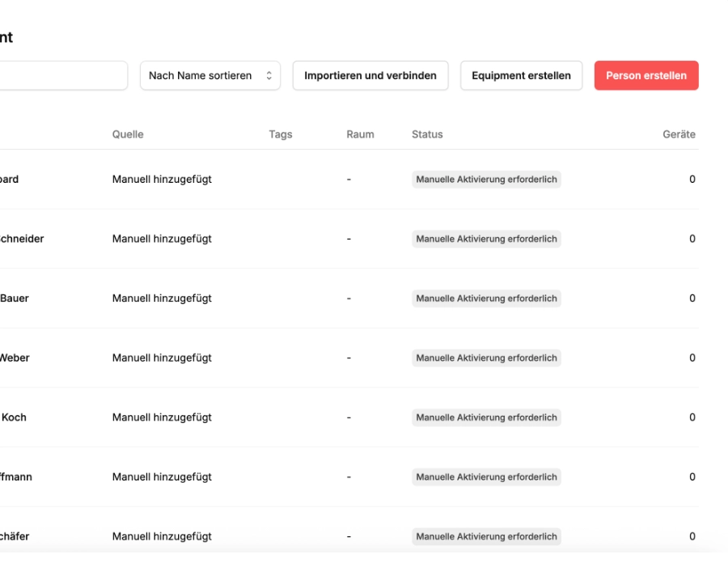Click Raum dash in Weber row
The height and width of the screenshot is (563, 728).
click(x=349, y=358)
